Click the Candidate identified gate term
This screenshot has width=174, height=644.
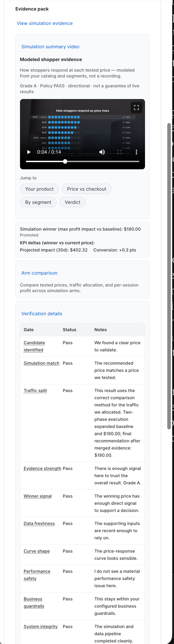coord(34,346)
